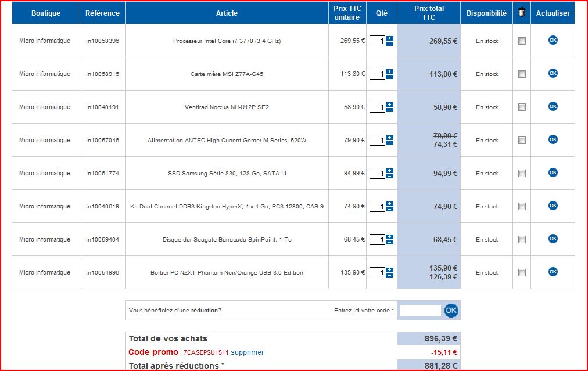The width and height of the screenshot is (588, 371).
Task: Open the Ventirad Noctua NH-U12P SE2 article
Action: [x=227, y=107]
